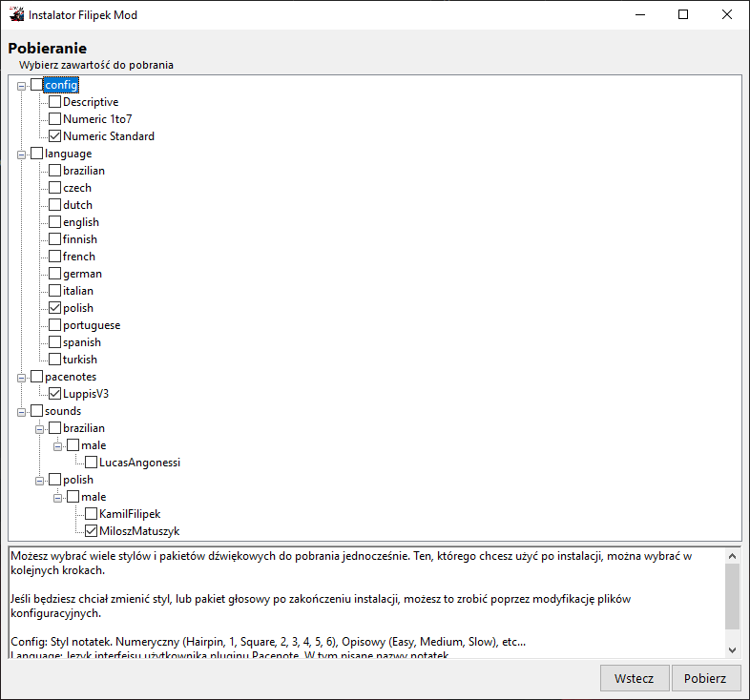Click the Pobierz button
The width and height of the screenshot is (750, 700).
pos(705,678)
